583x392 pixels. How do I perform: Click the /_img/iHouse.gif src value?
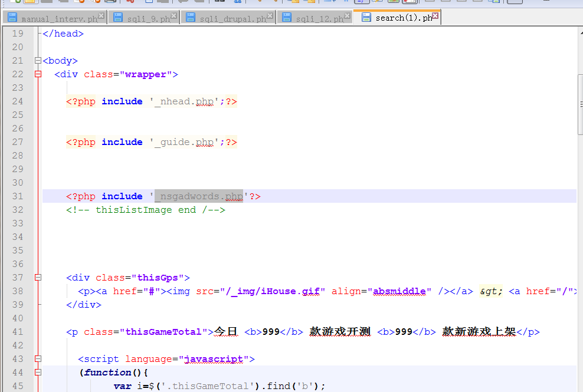pos(273,291)
